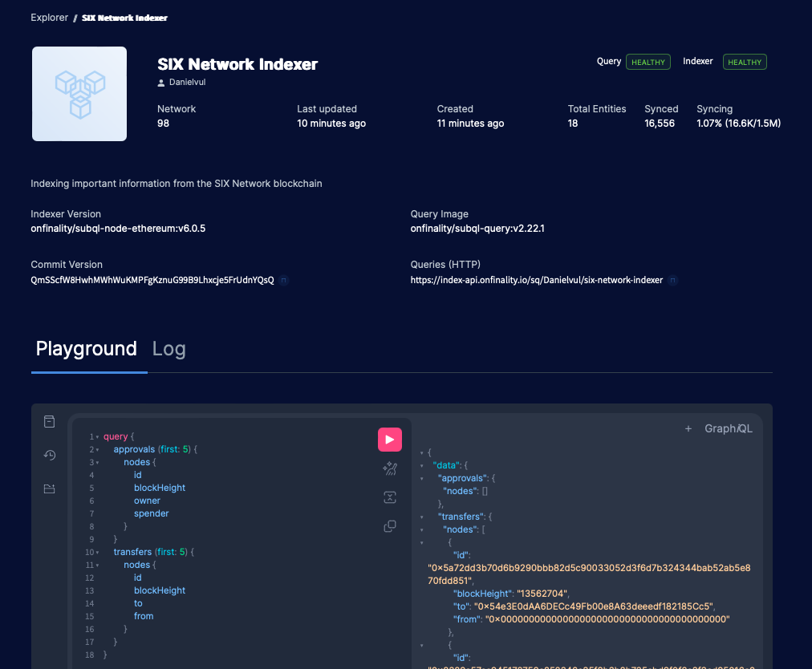Click the SIX Network Indexer project thumbnail

point(79,93)
